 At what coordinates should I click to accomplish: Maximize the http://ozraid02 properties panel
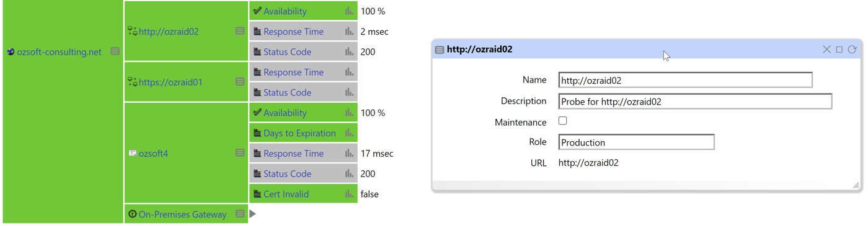click(x=839, y=49)
